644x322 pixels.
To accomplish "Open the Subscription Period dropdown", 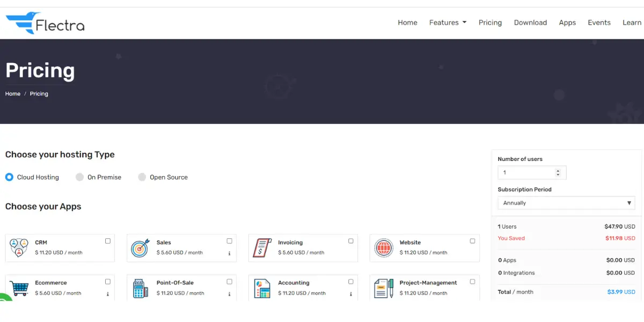I will click(x=566, y=203).
